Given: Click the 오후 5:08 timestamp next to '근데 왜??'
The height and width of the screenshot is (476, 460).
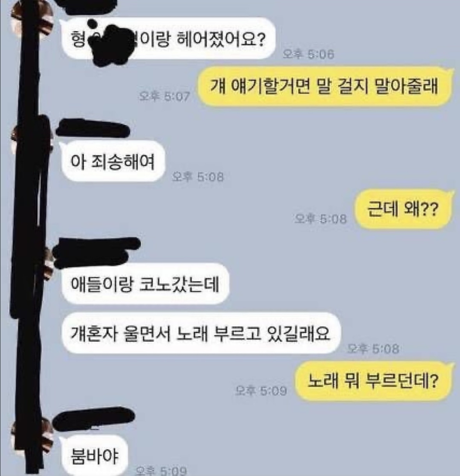Looking at the screenshot, I should tap(320, 219).
